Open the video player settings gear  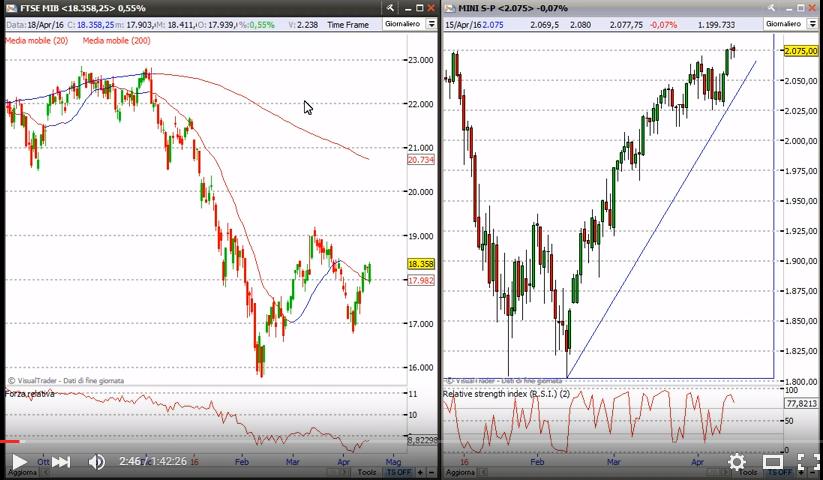click(x=736, y=462)
